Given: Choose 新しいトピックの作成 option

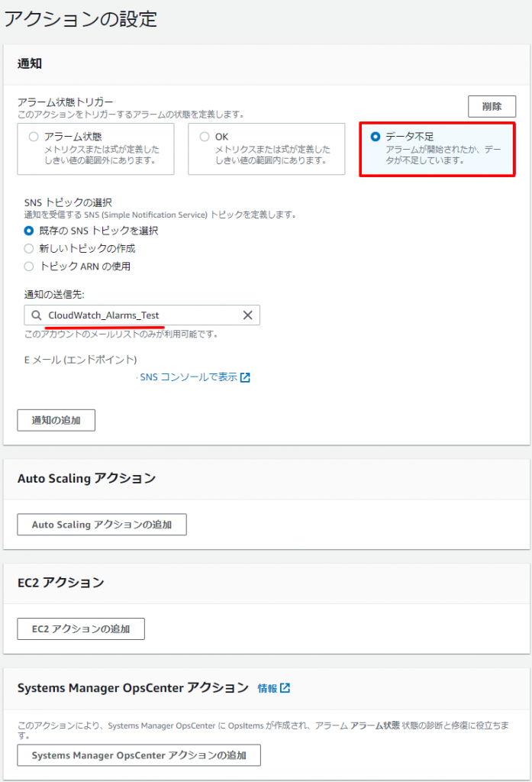Looking at the screenshot, I should tap(29, 248).
